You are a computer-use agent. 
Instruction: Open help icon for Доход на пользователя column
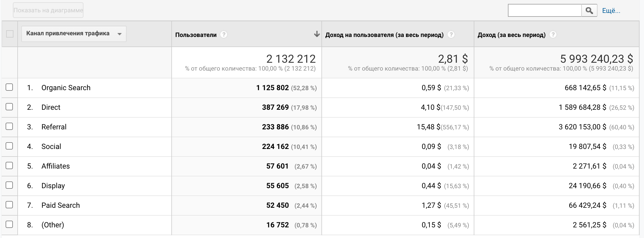point(451,35)
